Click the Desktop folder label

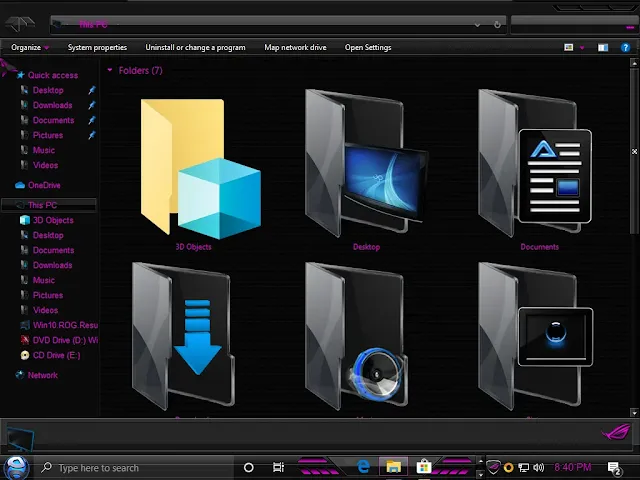[366, 247]
